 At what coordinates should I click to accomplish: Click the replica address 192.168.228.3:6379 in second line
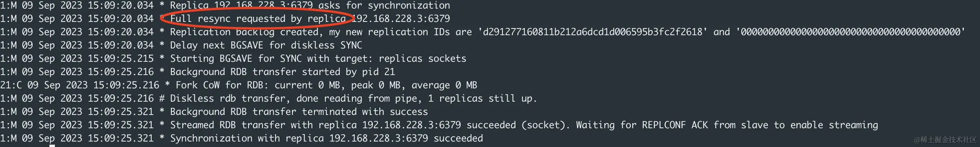pyautogui.click(x=401, y=19)
